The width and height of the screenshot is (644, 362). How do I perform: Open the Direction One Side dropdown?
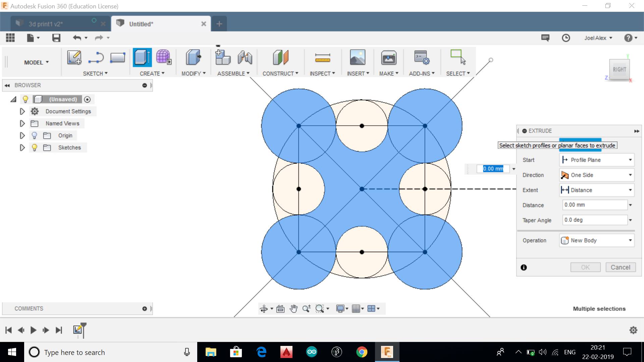point(597,175)
